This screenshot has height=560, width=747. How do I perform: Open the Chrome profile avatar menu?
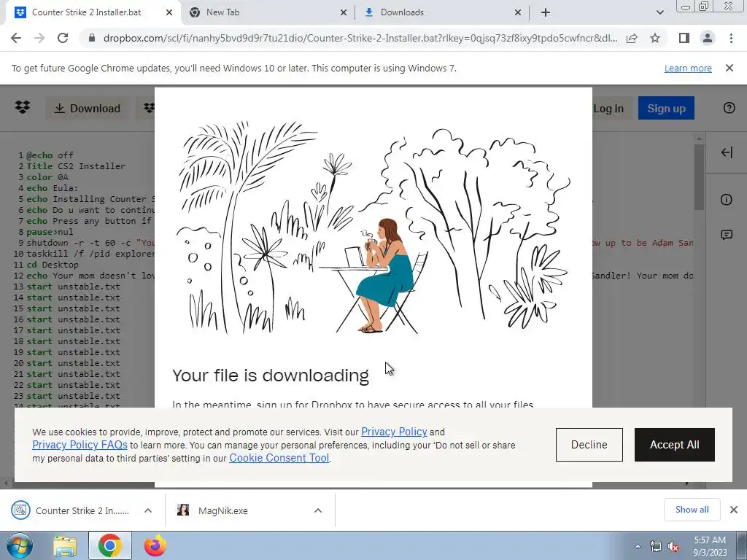(708, 38)
